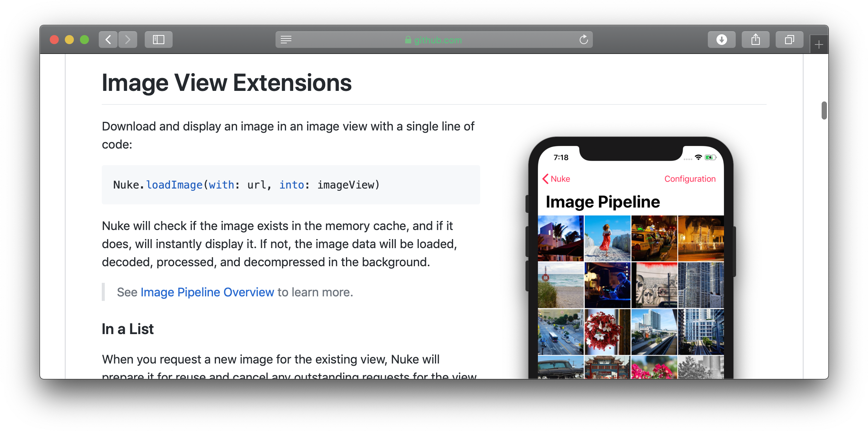The image size is (868, 431).
Task: Go back with Safari's back arrow
Action: point(108,40)
